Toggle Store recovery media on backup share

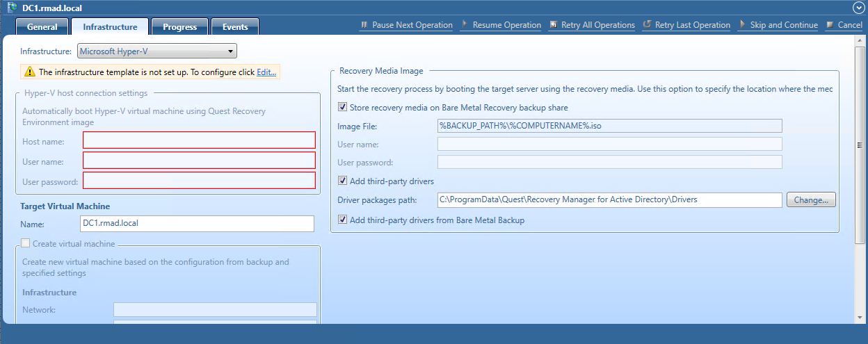click(x=342, y=108)
